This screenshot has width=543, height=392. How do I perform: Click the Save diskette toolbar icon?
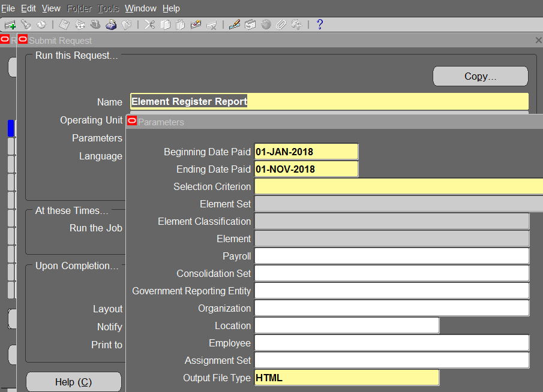click(64, 25)
